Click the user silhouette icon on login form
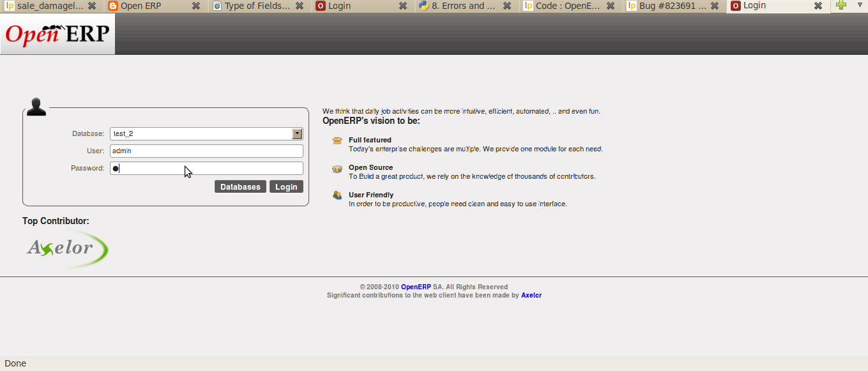Screen dimensions: 868x371 pos(36,106)
